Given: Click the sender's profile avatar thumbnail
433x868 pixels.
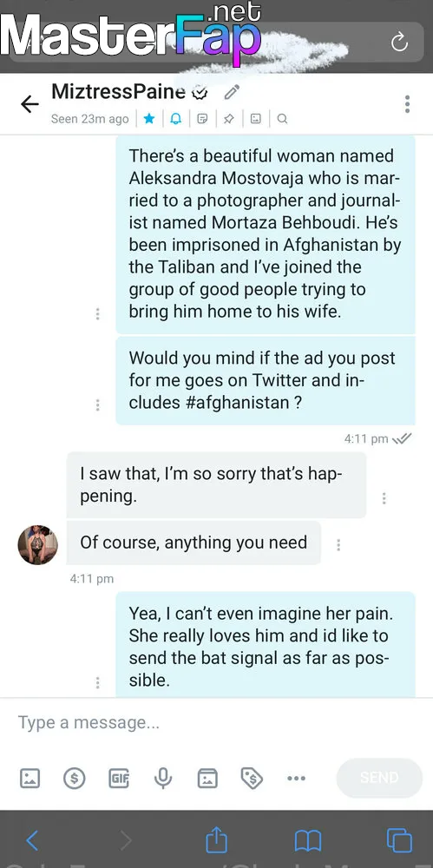Looking at the screenshot, I should click(37, 545).
